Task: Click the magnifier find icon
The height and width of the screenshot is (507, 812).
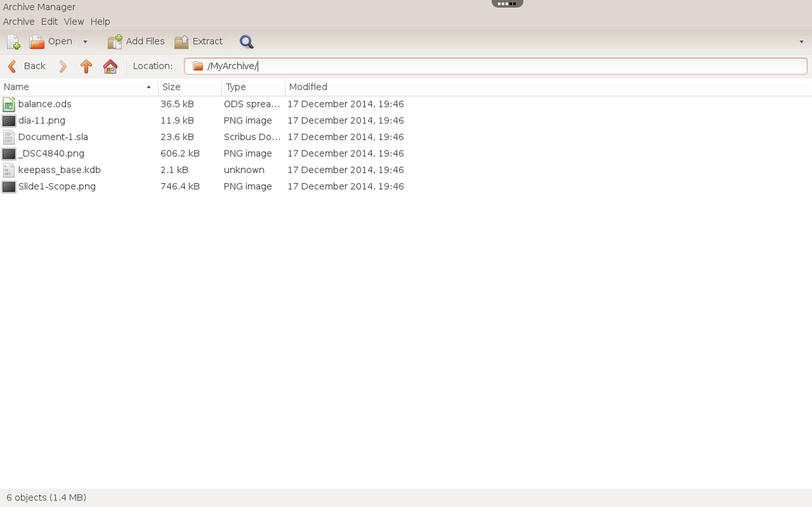Action: pyautogui.click(x=246, y=42)
